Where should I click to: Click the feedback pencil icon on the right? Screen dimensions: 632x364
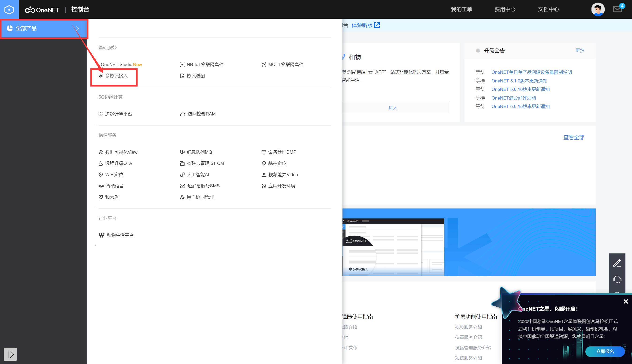[617, 263]
